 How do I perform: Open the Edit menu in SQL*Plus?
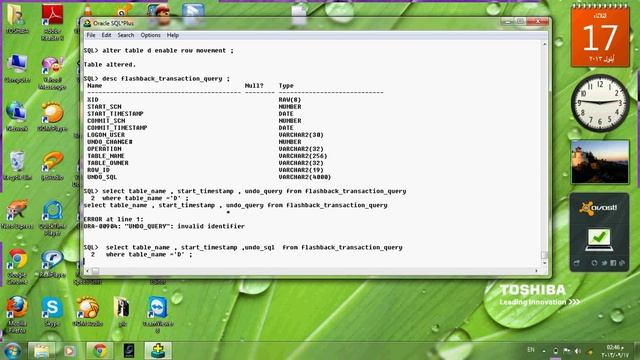tap(106, 36)
